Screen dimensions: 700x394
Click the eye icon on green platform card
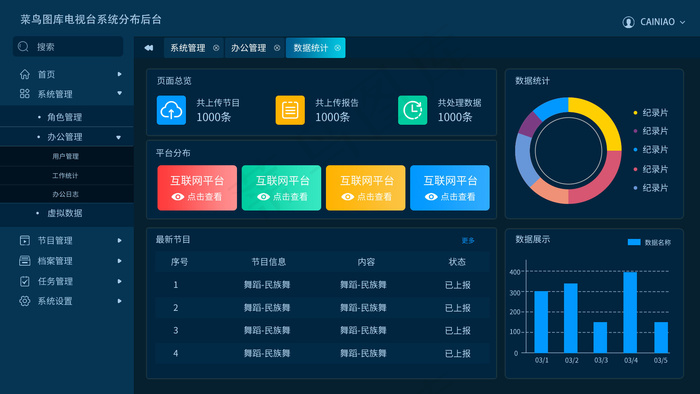pyautogui.click(x=263, y=197)
